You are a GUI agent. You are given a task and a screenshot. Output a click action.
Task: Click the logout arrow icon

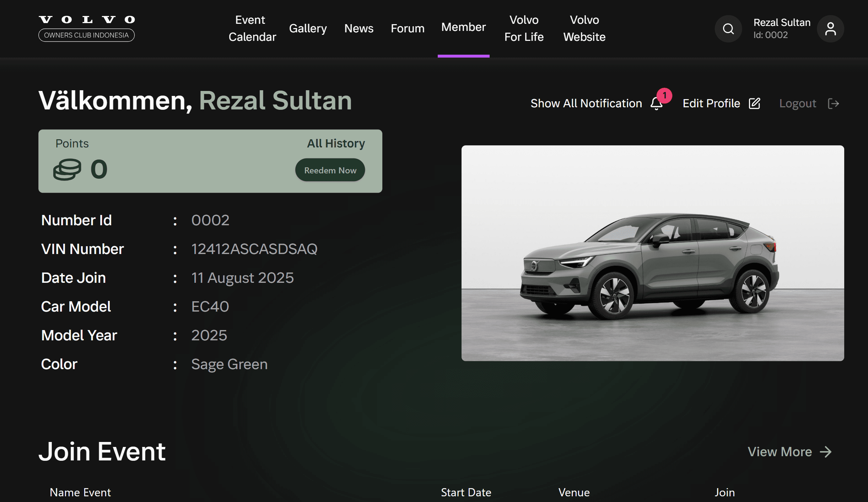click(x=833, y=103)
